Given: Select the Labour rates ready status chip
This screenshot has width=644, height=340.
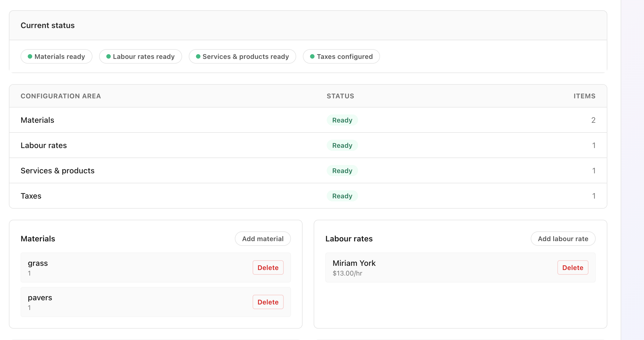Looking at the screenshot, I should pyautogui.click(x=140, y=56).
